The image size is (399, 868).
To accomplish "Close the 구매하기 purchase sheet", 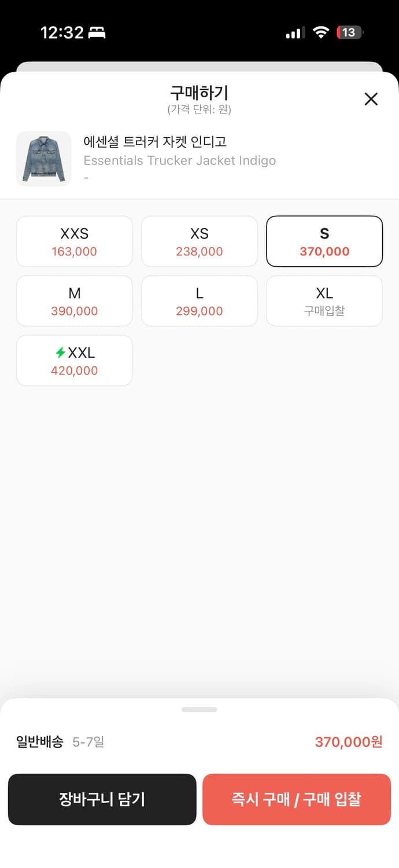I will point(371,99).
